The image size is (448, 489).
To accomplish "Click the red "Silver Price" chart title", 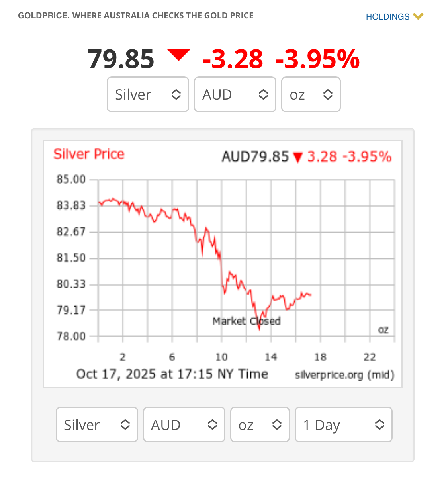I will coord(89,154).
